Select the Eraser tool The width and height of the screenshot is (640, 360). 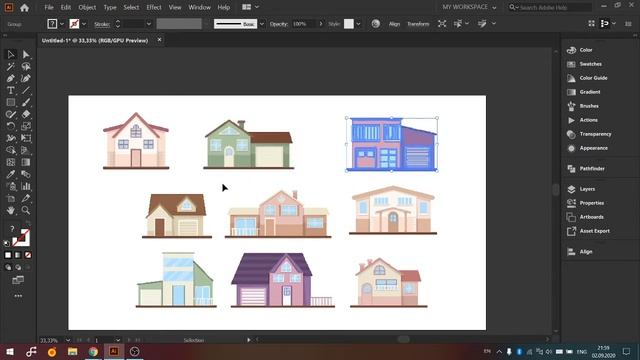(26, 114)
